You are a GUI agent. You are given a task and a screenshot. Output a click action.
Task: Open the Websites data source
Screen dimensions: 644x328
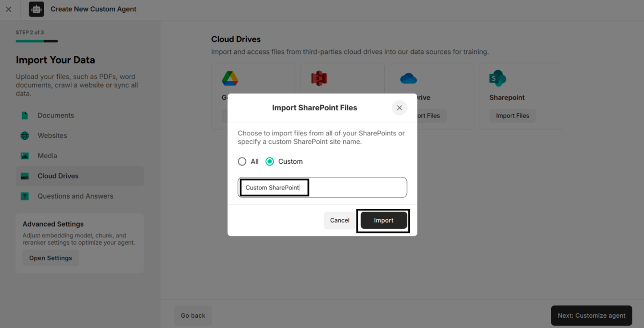[x=25, y=136]
